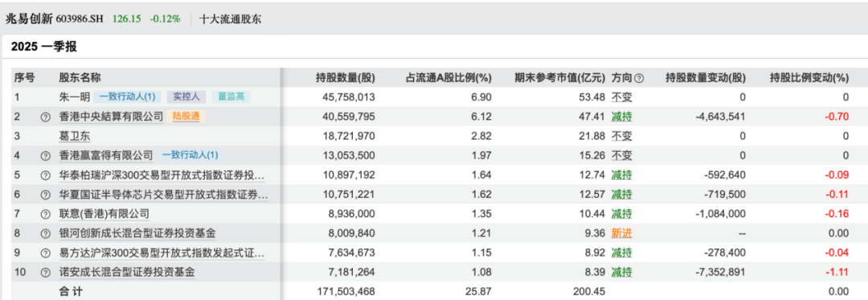The image size is (868, 300).
Task: Sort by 占流通A股比例(%) column header
Action: tap(449, 78)
